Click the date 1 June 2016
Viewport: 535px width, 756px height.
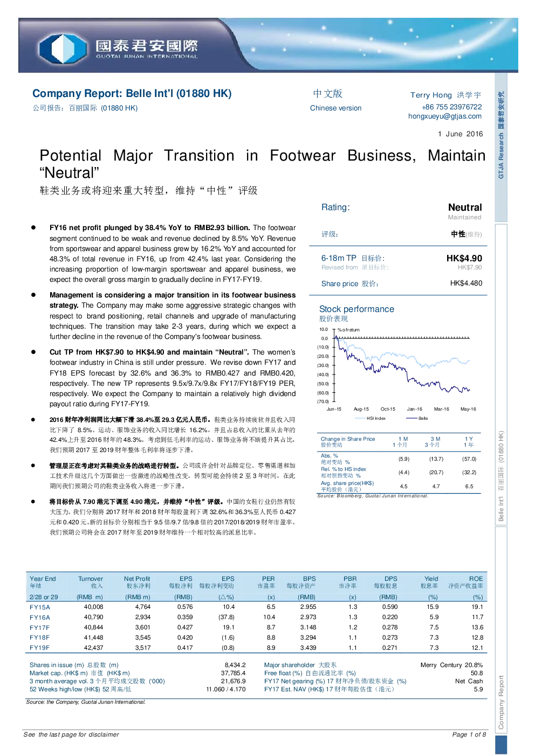[x=461, y=134]
